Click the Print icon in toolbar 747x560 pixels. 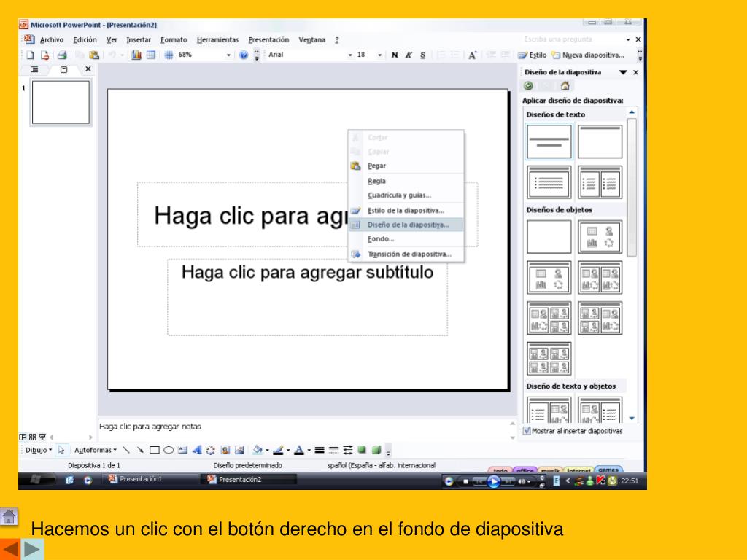click(x=62, y=55)
